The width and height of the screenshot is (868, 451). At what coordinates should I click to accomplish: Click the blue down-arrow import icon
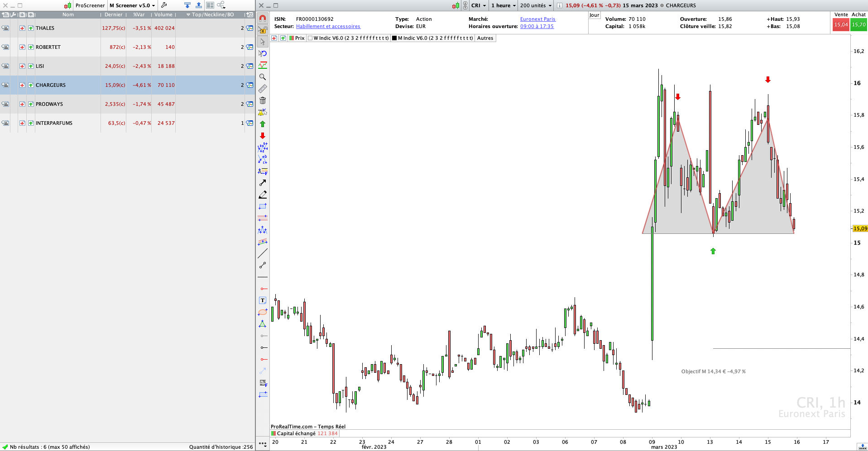187,5
